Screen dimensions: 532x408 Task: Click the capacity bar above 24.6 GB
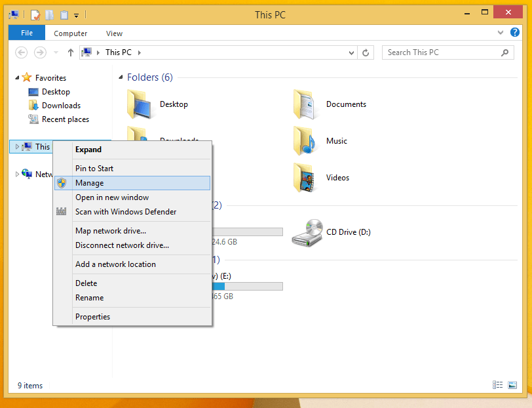coord(248,232)
